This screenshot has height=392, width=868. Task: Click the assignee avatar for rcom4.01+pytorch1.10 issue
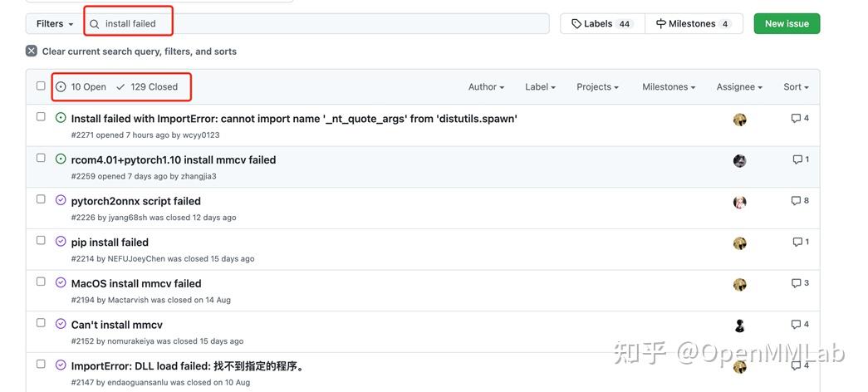[x=739, y=160]
